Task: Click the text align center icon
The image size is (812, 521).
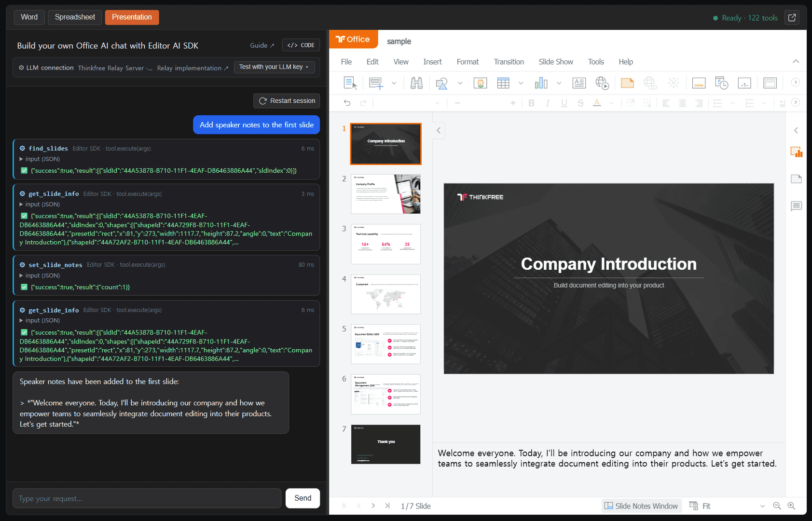Action: point(682,103)
